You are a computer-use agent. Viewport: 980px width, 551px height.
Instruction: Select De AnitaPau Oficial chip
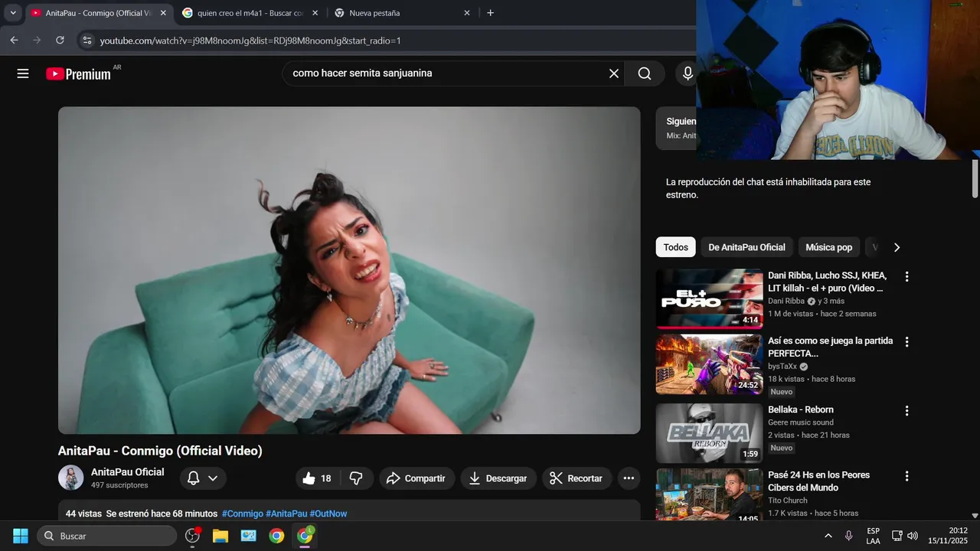click(x=746, y=247)
